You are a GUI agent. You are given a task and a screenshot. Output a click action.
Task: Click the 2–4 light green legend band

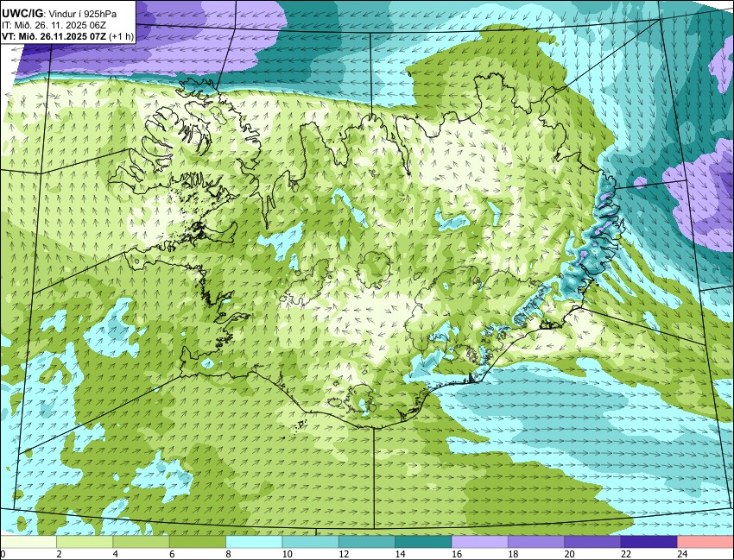[x=85, y=542]
